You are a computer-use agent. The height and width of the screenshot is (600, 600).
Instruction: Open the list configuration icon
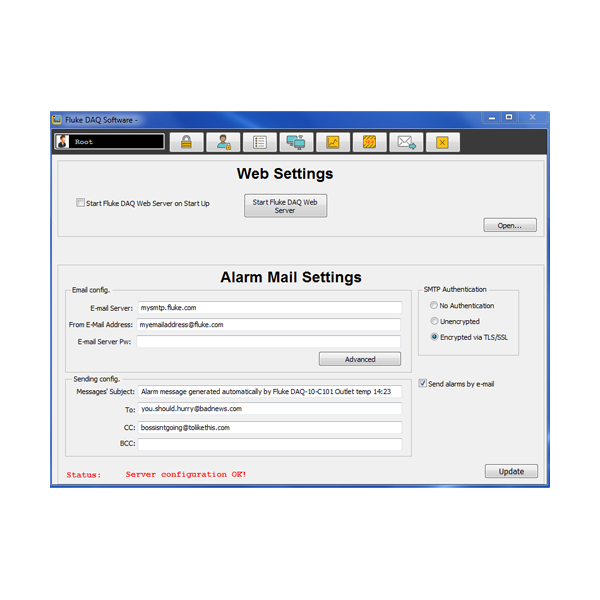point(260,142)
